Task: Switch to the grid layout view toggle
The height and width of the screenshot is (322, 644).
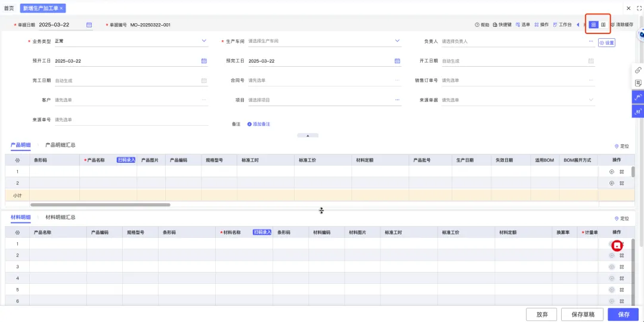Action: tap(593, 25)
